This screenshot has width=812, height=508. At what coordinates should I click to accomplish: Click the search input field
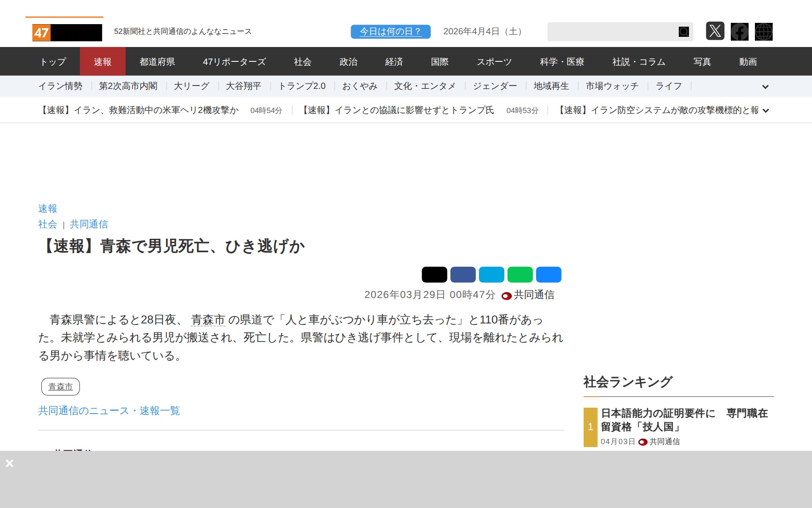[x=611, y=32]
